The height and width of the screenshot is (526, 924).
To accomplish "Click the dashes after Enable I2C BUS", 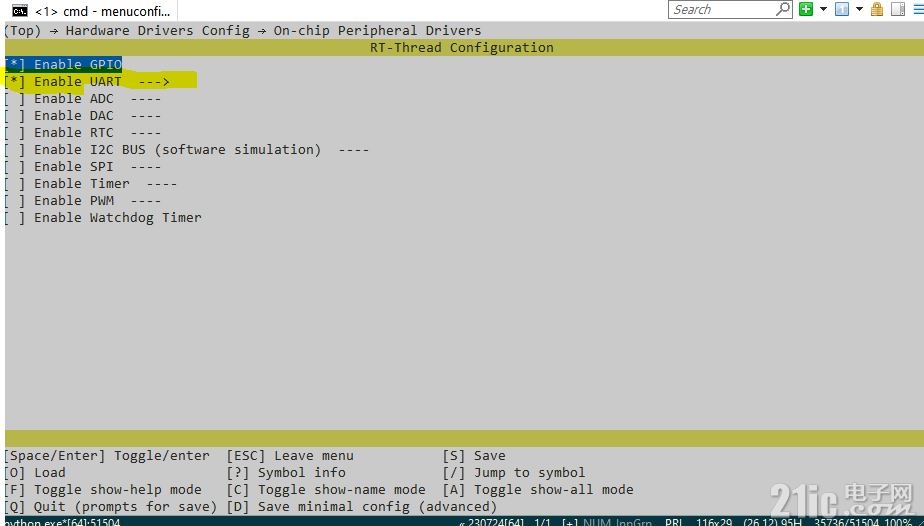I will [354, 150].
